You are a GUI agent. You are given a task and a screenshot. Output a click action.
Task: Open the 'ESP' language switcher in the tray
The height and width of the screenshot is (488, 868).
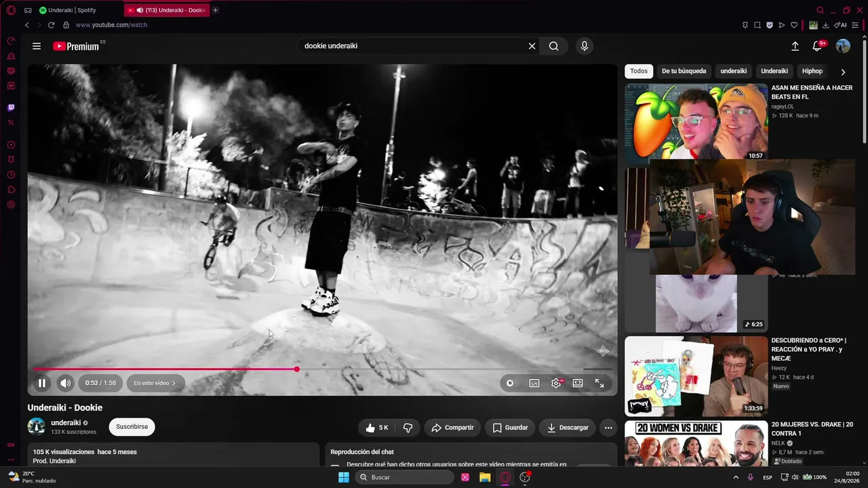point(768,477)
